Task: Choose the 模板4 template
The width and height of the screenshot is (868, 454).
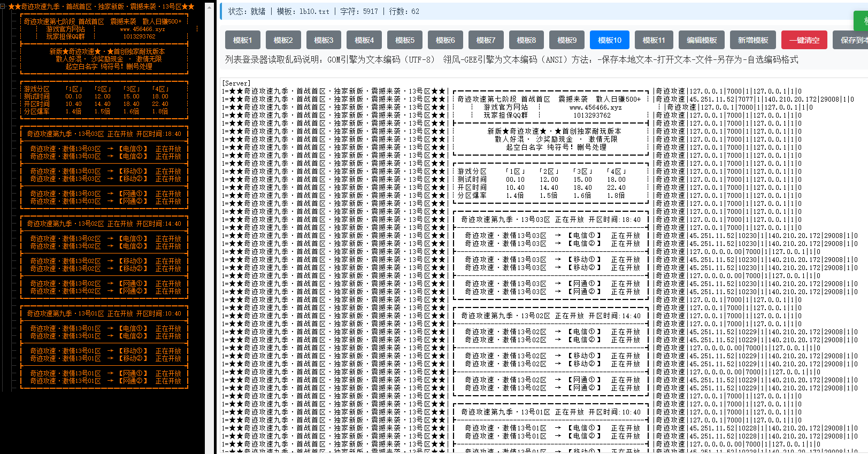Action: click(x=364, y=40)
